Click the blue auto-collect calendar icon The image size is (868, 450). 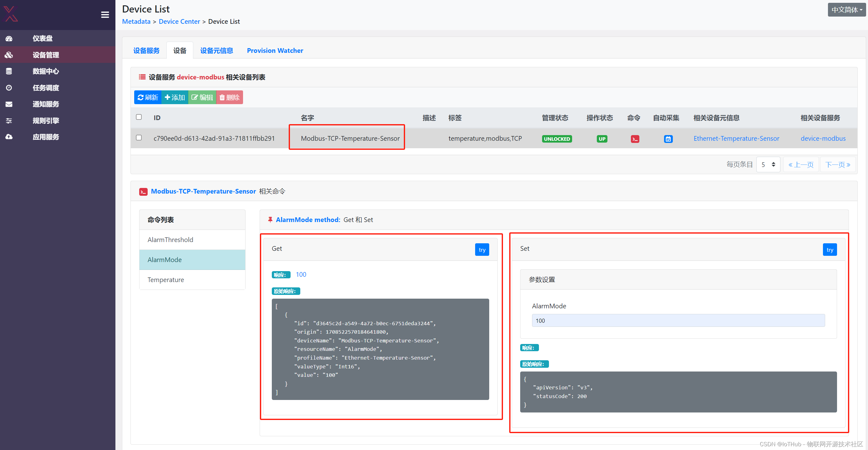[x=668, y=139]
